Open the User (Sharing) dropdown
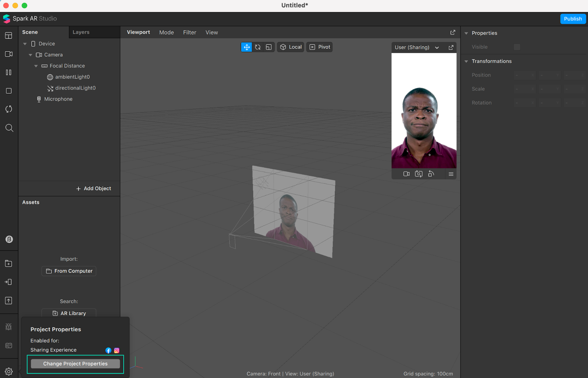The height and width of the screenshot is (378, 588). pos(417,47)
